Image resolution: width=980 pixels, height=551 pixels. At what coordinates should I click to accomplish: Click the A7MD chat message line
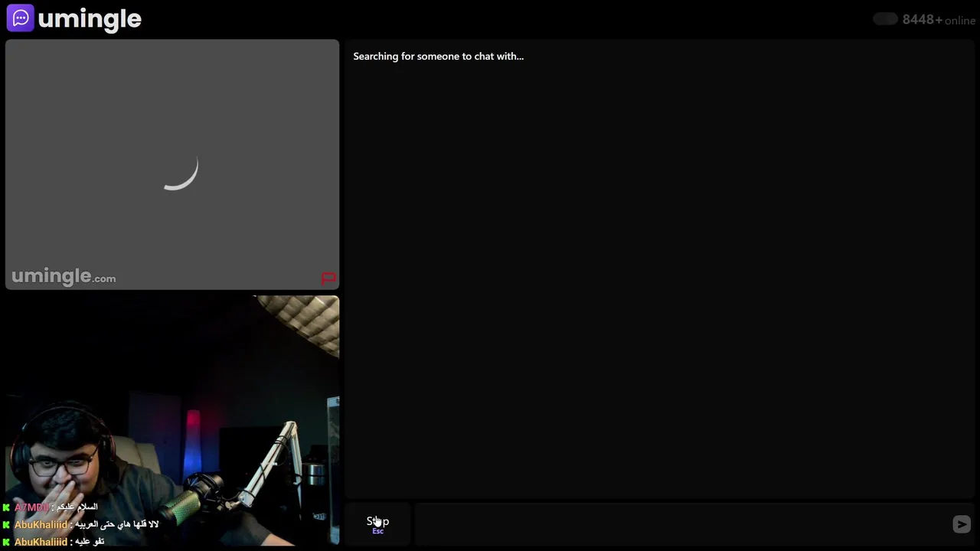click(51, 507)
